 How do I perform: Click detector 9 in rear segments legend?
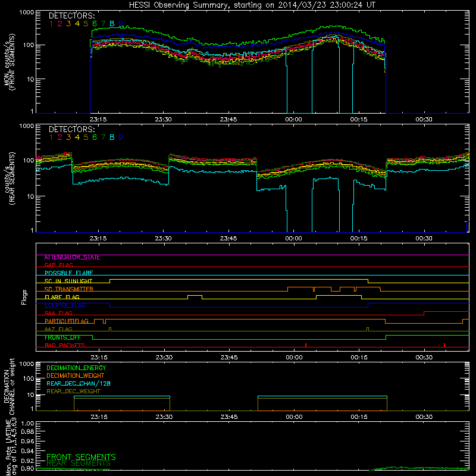[121, 137]
